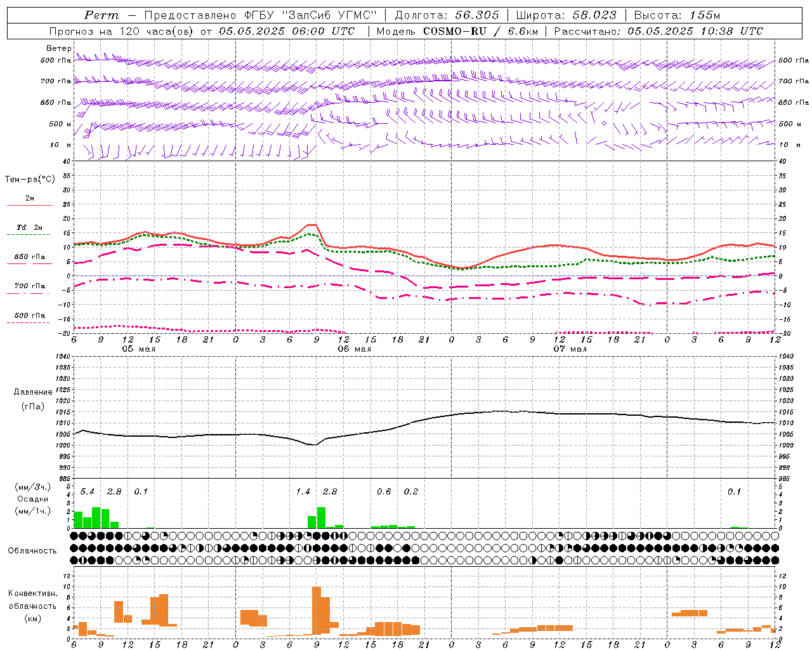Image resolution: width=812 pixels, height=650 pixels.
Task: Click the "Td 2м" dew point legend entry
Action: pyautogui.click(x=30, y=227)
